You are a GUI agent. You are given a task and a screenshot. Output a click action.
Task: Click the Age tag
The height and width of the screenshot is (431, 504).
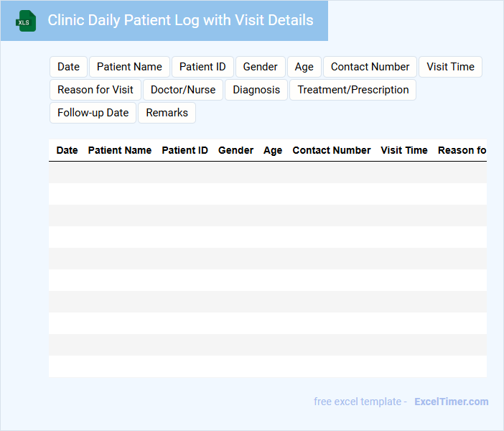tap(304, 67)
